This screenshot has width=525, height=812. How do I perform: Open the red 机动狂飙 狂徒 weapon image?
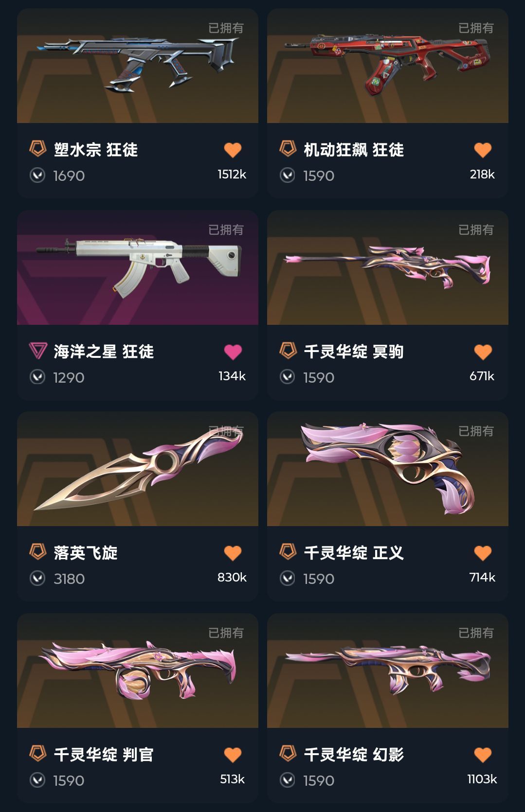(x=388, y=66)
